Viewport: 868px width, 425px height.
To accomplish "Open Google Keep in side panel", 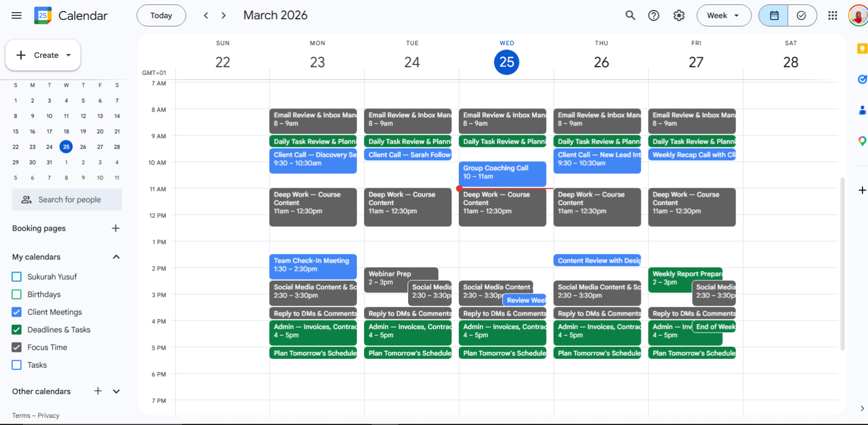I will 862,48.
